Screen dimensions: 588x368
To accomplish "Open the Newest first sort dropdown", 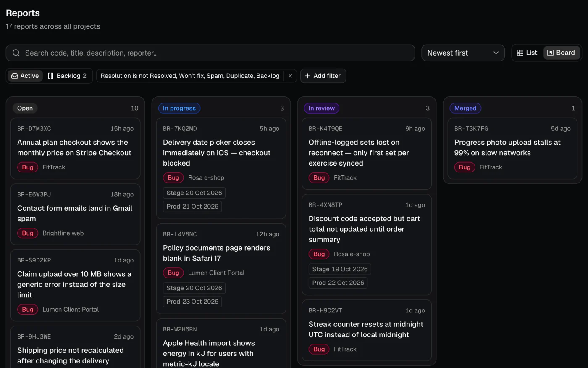I will [x=463, y=53].
